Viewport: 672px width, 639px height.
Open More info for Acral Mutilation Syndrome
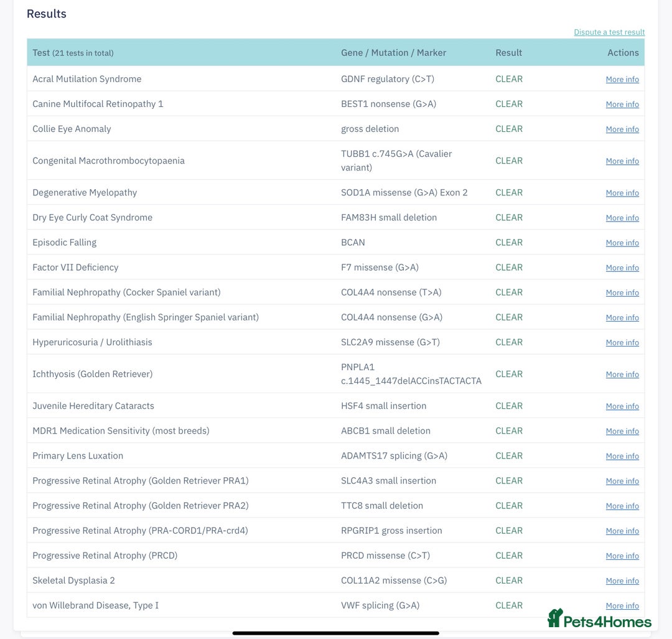pos(622,80)
